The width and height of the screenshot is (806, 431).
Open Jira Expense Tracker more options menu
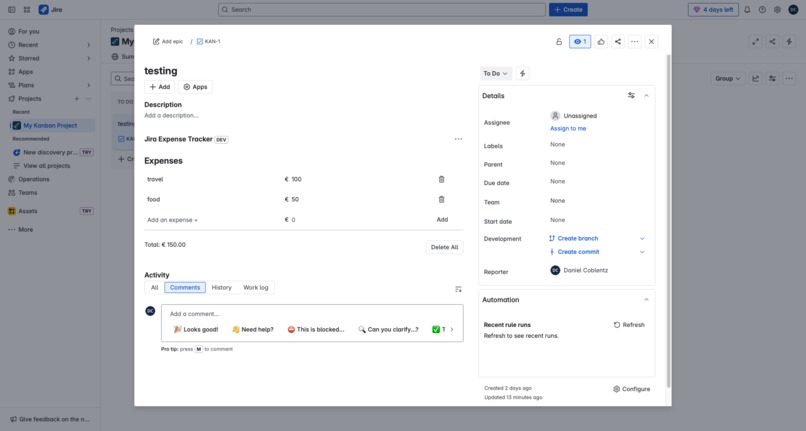tap(458, 139)
